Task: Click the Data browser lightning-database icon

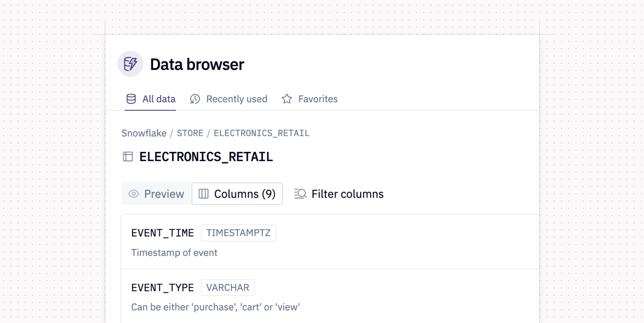Action: pyautogui.click(x=130, y=64)
